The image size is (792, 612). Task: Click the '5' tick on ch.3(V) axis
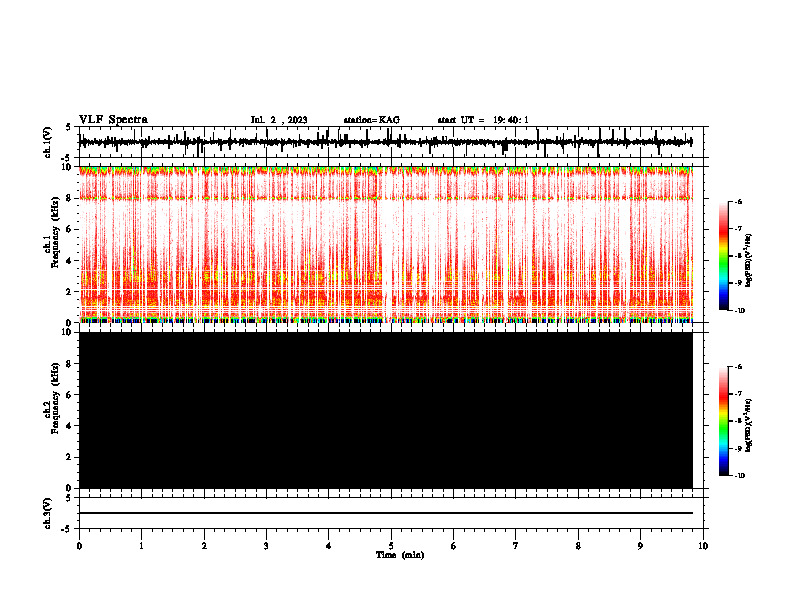coord(68,497)
